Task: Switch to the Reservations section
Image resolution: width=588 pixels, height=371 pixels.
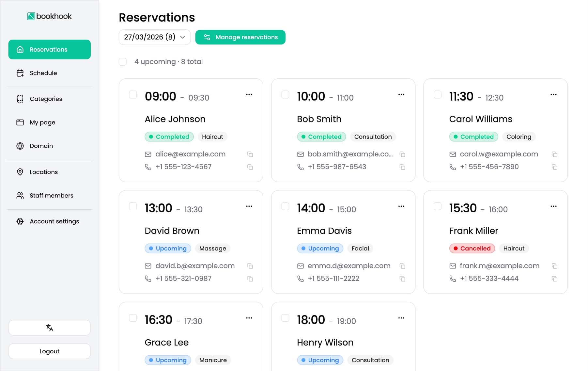Action: point(48,49)
